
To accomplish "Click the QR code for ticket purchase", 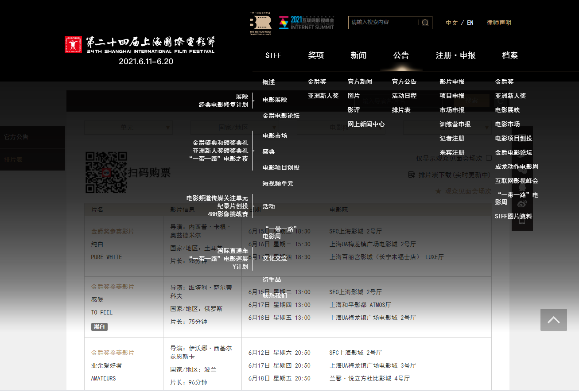I will pyautogui.click(x=106, y=173).
